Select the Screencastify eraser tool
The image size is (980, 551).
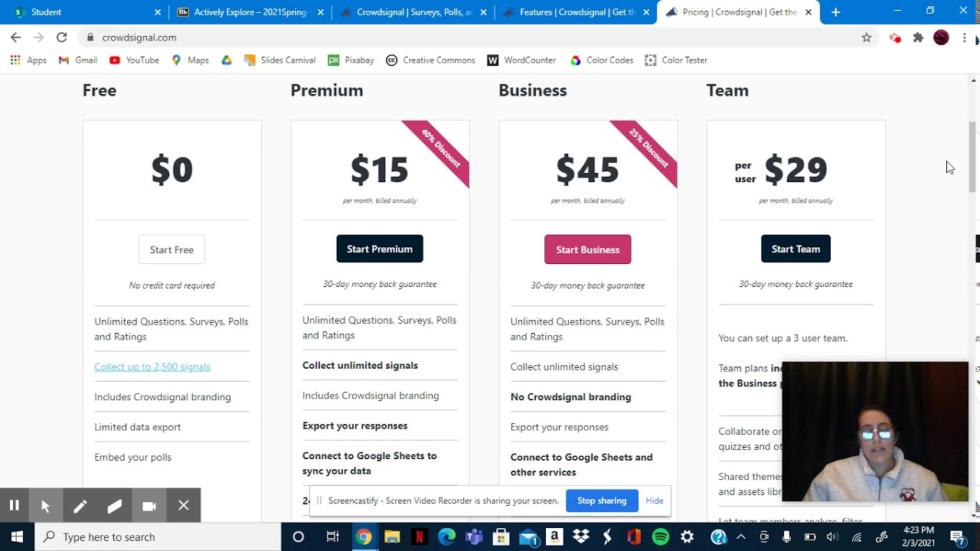pos(114,505)
